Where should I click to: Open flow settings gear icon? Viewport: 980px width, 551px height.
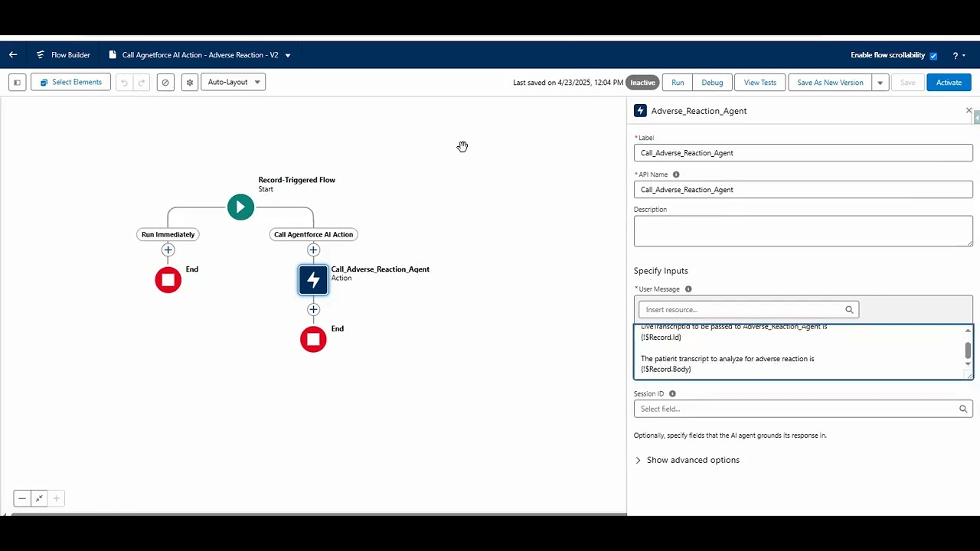(x=190, y=82)
